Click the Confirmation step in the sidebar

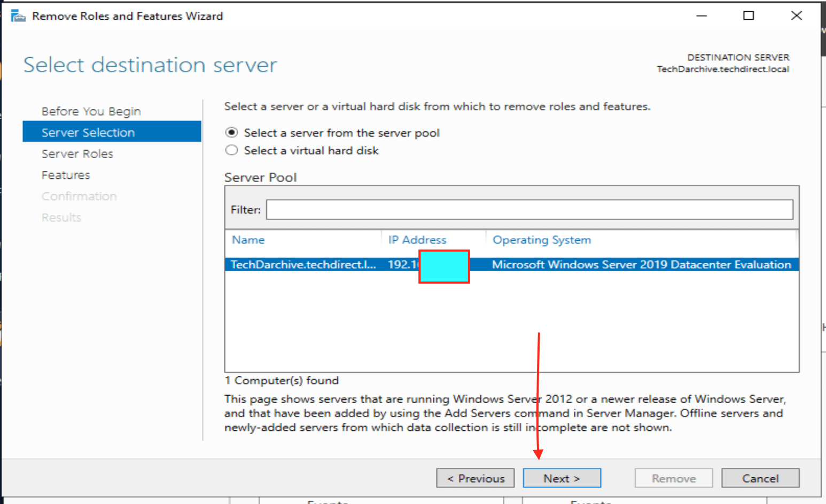[x=79, y=196]
